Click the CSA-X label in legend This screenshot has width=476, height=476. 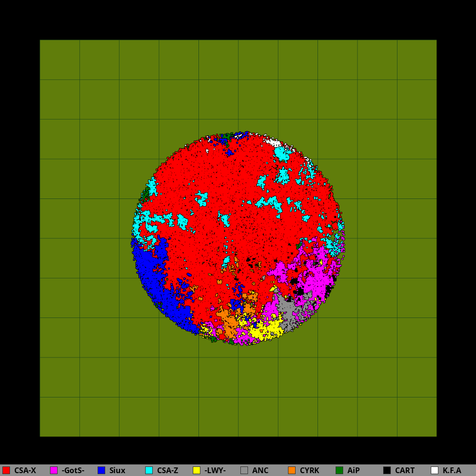pyautogui.click(x=25, y=470)
